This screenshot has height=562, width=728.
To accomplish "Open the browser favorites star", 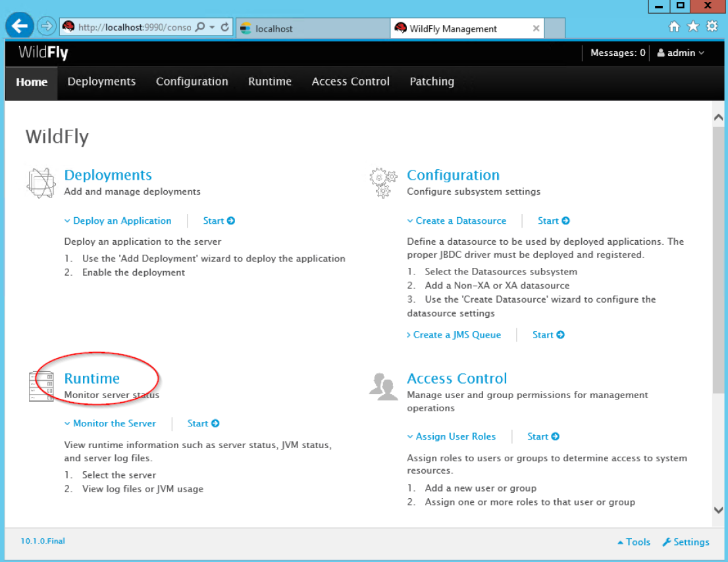I will [x=692, y=27].
